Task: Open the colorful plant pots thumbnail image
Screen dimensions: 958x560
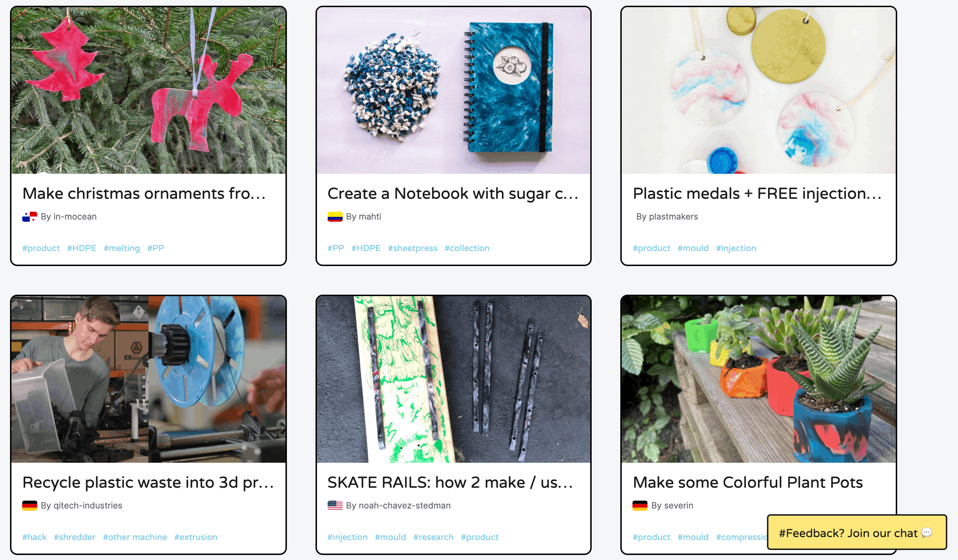Action: point(758,379)
